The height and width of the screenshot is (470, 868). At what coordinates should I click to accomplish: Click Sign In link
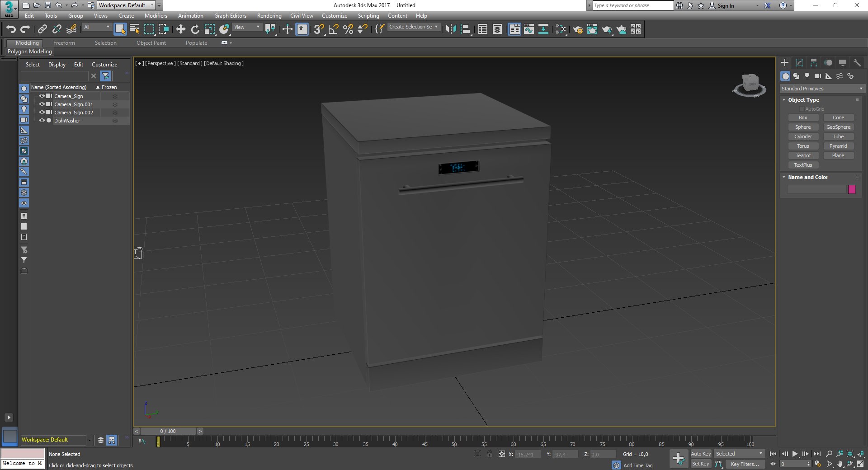726,6
